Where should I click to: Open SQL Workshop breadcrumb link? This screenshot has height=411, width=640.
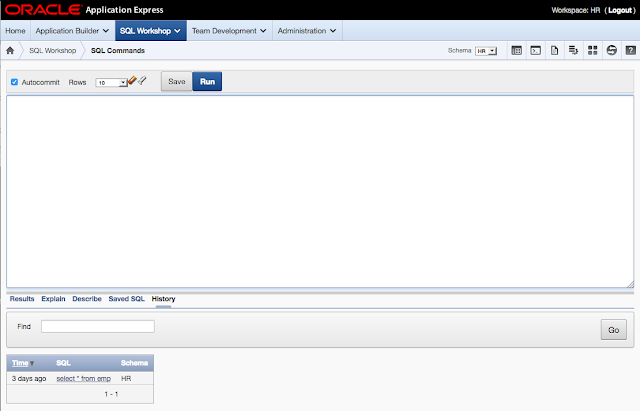click(53, 51)
